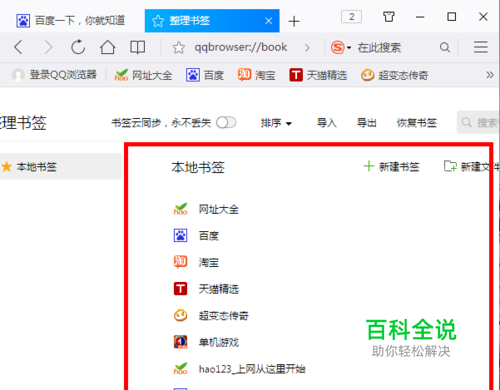Click the Taobao icon in bookmark list

click(x=180, y=262)
